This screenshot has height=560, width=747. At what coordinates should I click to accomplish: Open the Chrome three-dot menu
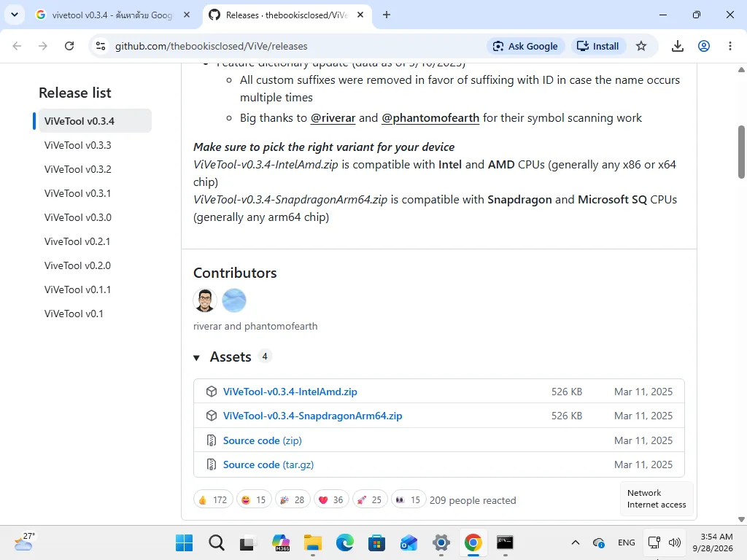(x=729, y=46)
